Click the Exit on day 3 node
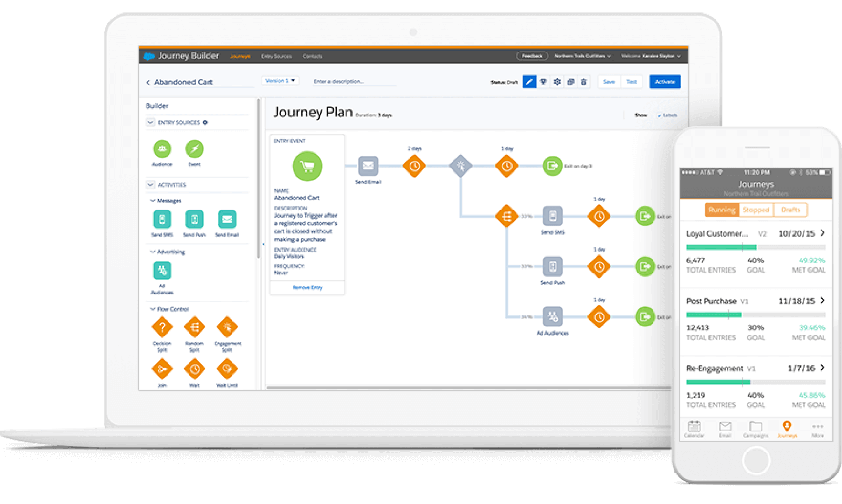 [552, 166]
